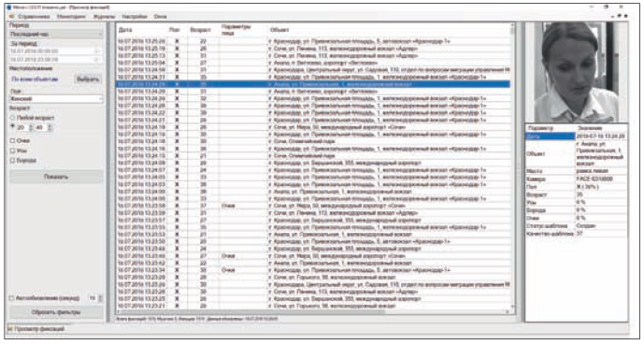The width and height of the screenshot is (644, 345).
Task: Toggle the Автообновление checkbox
Action: click(x=12, y=298)
